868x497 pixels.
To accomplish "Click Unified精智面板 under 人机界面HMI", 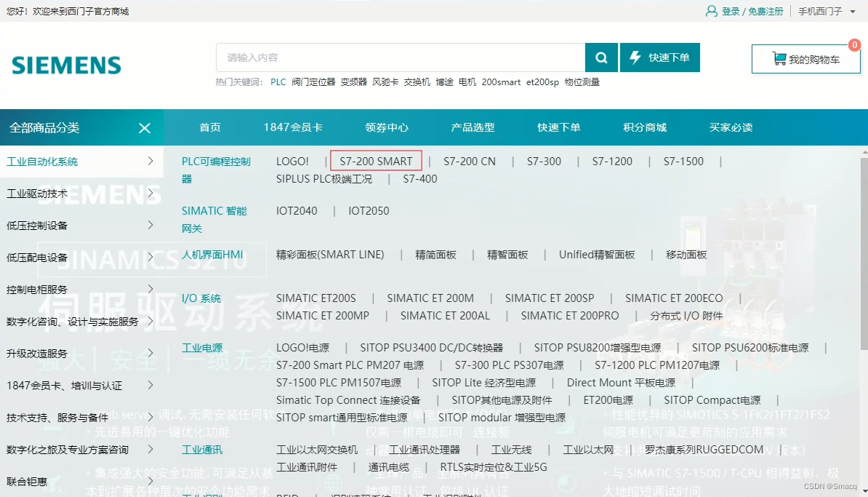I will [596, 255].
